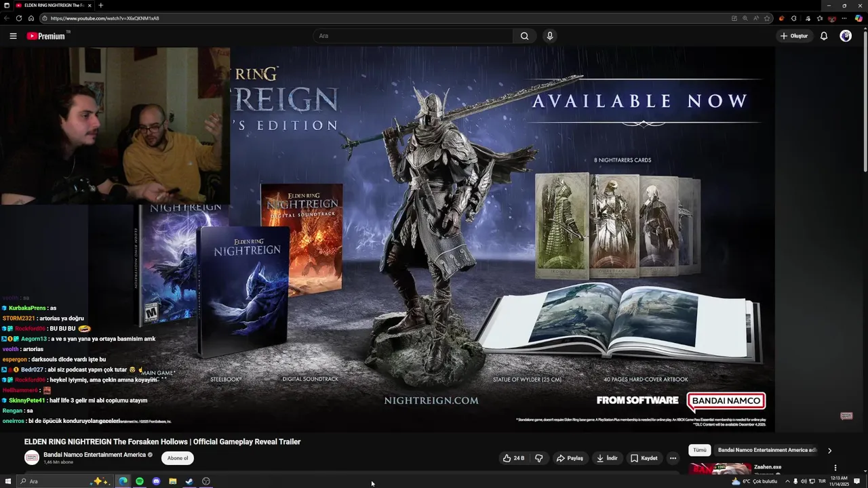Close the ELDEN RING NIGHTREIGN tab
This screenshot has width=868, height=488.
90,5
